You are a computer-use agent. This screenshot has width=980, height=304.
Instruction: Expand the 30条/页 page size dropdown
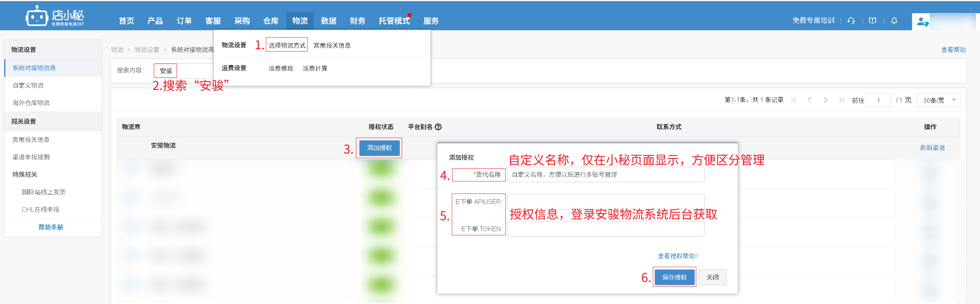938,100
